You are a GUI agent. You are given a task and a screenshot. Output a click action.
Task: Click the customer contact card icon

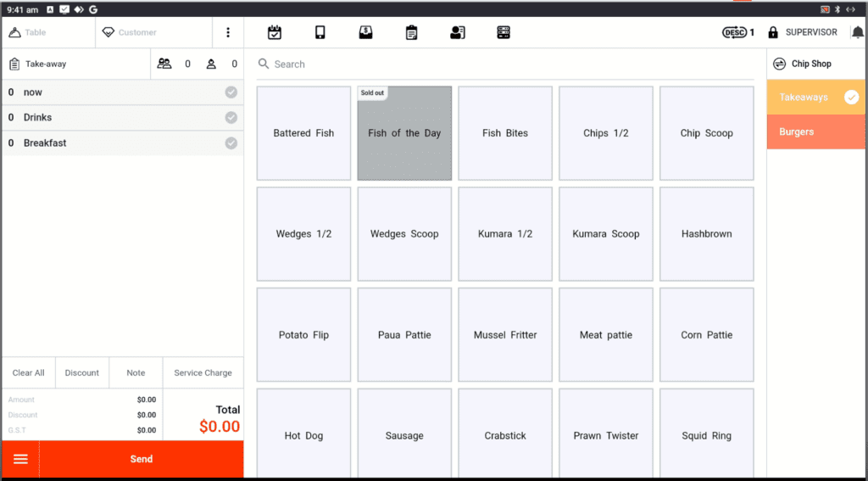tap(457, 33)
